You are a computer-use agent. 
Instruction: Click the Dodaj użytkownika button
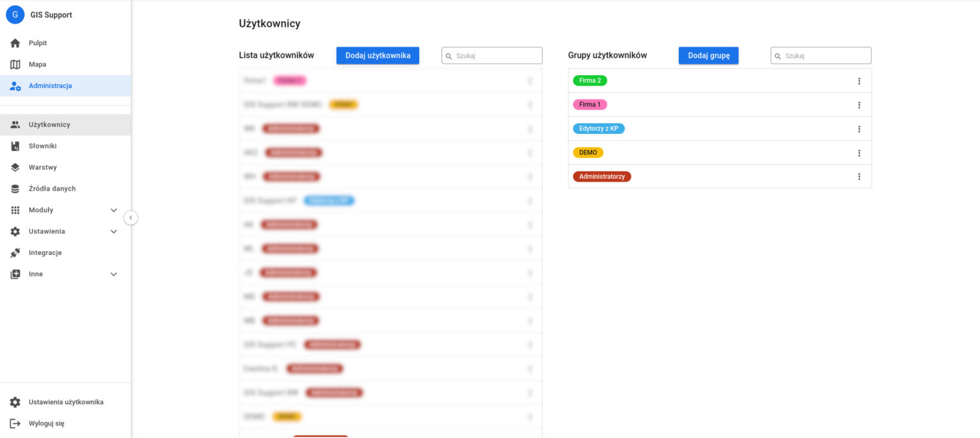378,55
